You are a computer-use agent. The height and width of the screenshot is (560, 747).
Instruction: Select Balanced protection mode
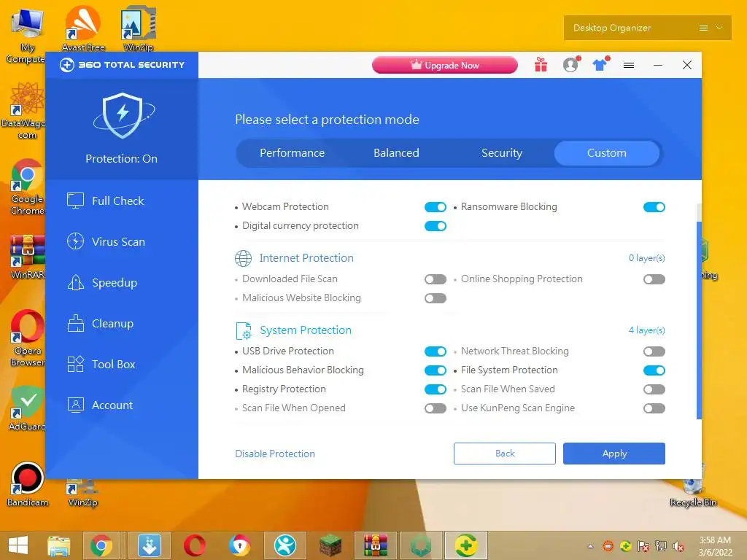tap(396, 153)
